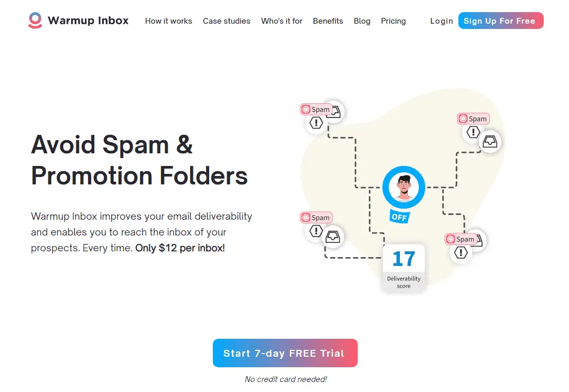Image resolution: width=569 pixels, height=392 pixels.
Task: Navigate to the Benefits section
Action: (x=328, y=21)
